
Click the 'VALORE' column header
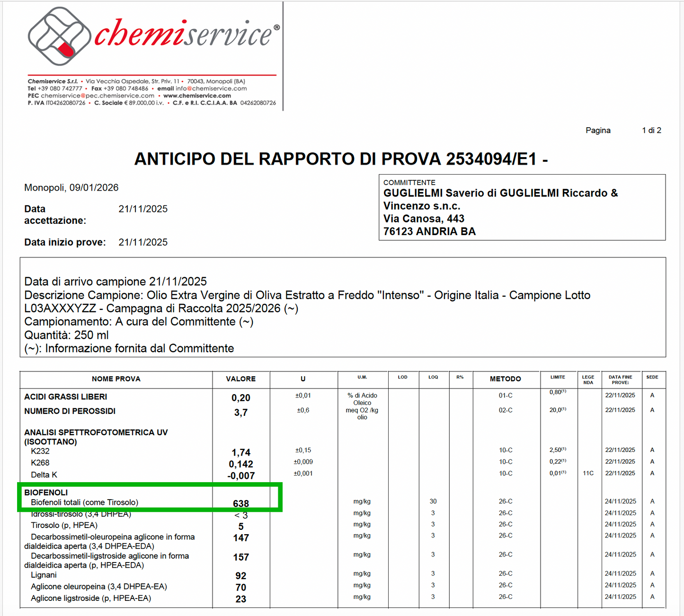[241, 379]
